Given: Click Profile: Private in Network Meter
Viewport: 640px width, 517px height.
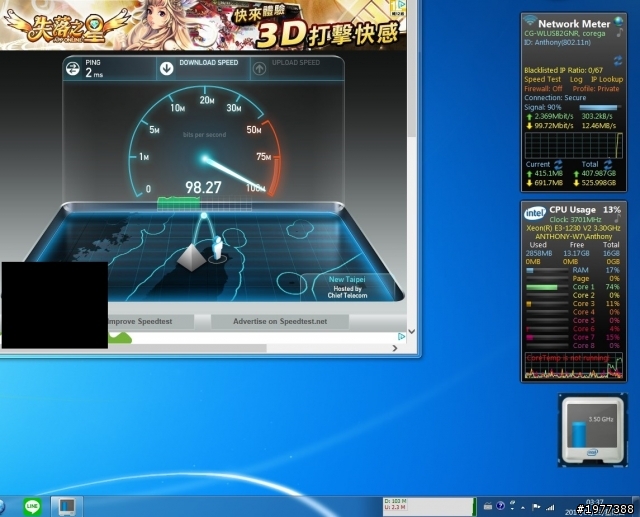Looking at the screenshot, I should click(x=596, y=89).
